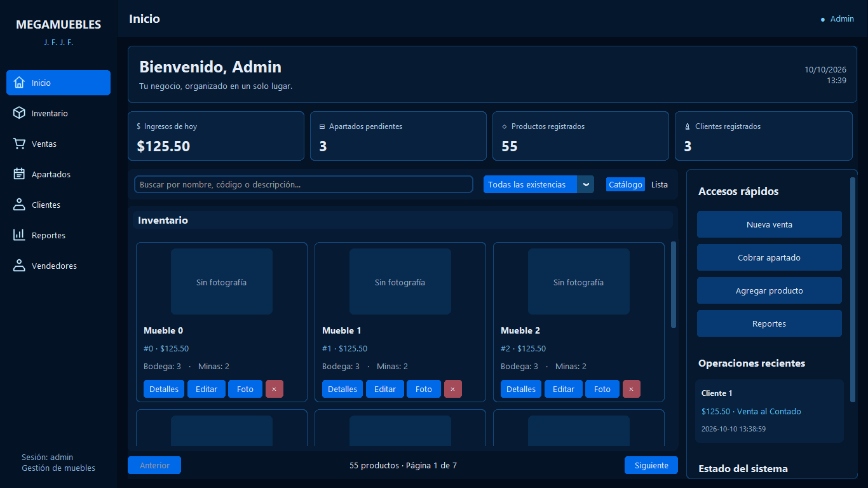Viewport: 868px width, 488px height.
Task: Click the Apartados calendar icon
Action: tap(19, 174)
